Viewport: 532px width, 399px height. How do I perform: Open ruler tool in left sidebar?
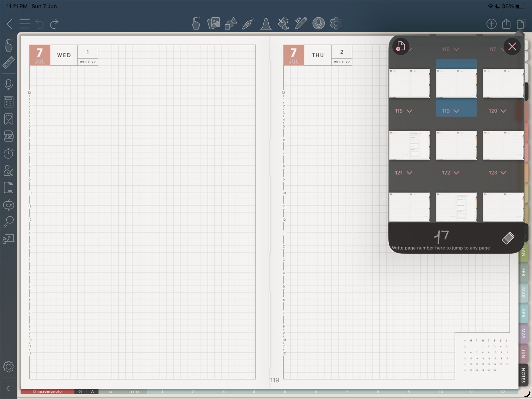(x=9, y=63)
